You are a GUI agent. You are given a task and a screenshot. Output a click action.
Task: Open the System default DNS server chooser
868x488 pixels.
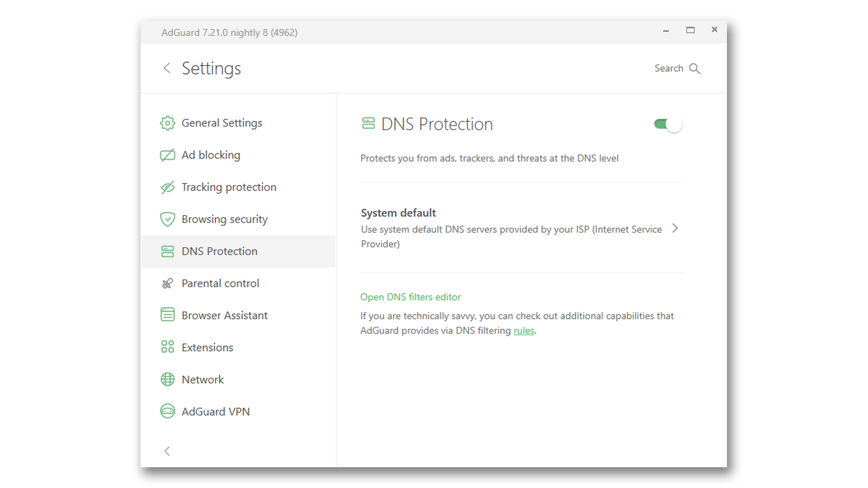click(675, 228)
